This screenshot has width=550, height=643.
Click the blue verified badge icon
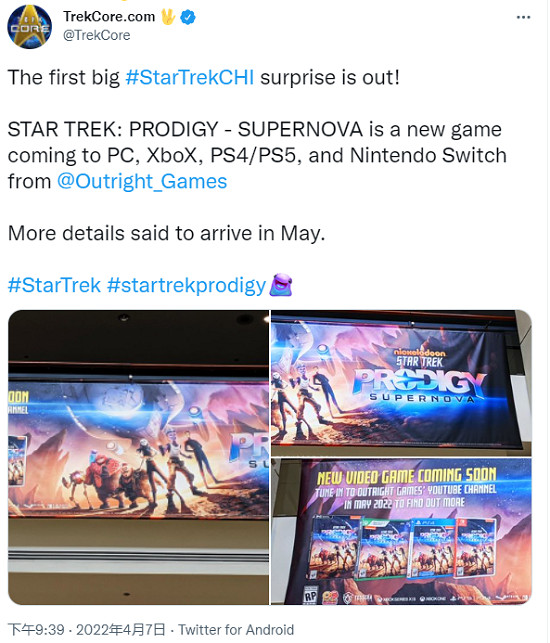(188, 17)
